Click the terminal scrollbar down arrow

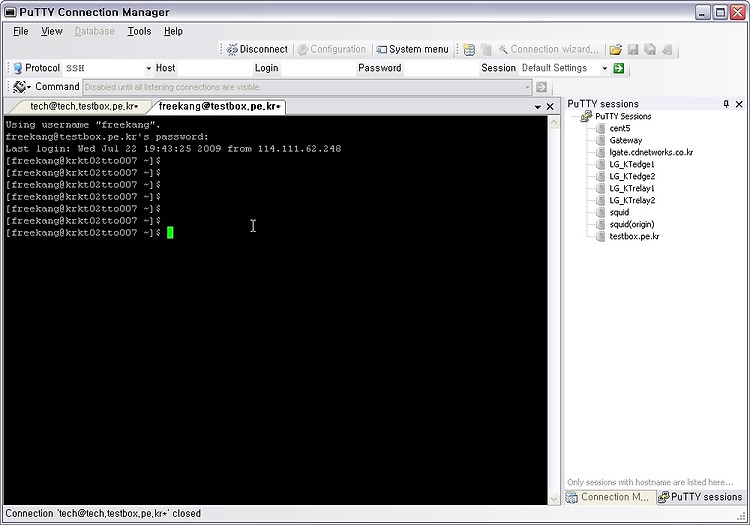[554, 498]
